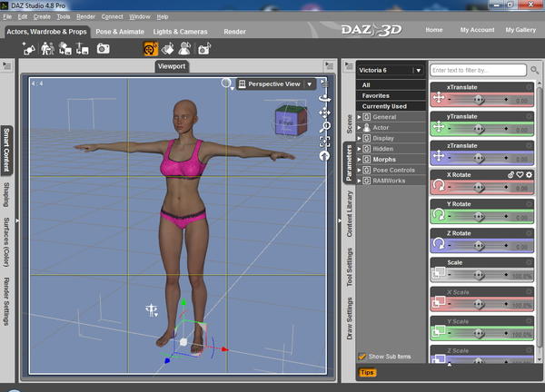The width and height of the screenshot is (545, 392).
Task: Click the My Account link
Action: 477,30
